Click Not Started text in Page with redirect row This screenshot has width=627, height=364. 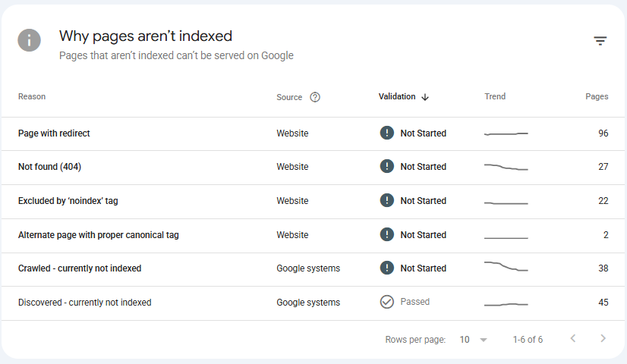pos(423,133)
